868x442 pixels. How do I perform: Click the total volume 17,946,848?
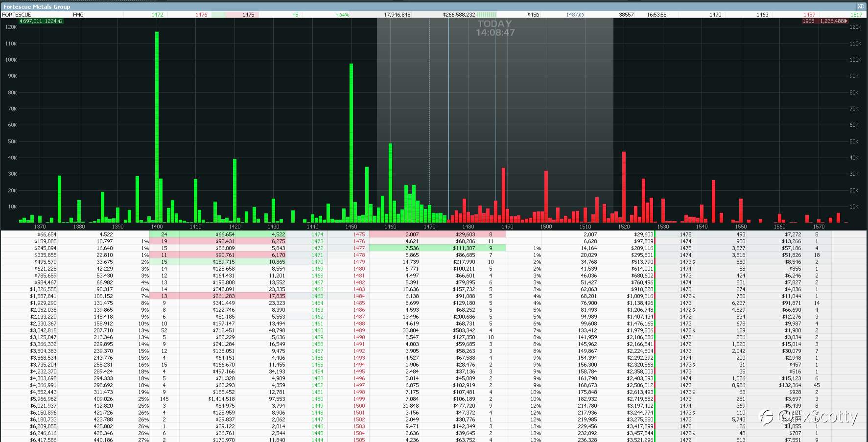397,15
